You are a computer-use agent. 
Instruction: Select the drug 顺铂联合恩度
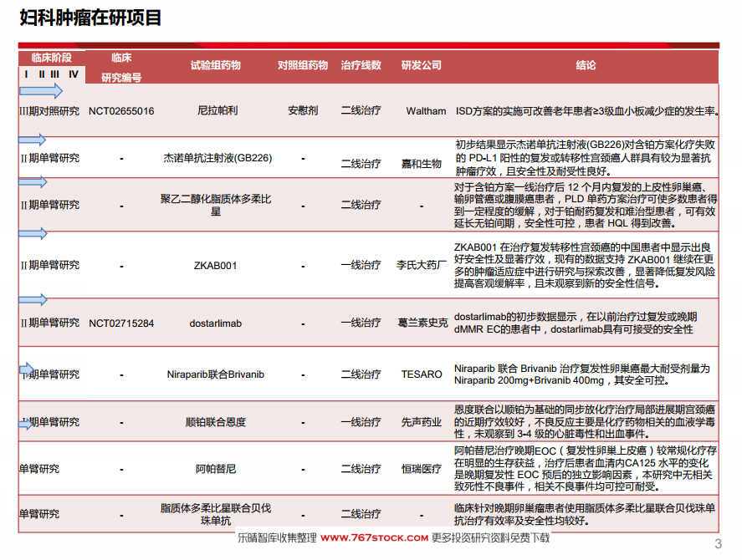[x=215, y=422]
